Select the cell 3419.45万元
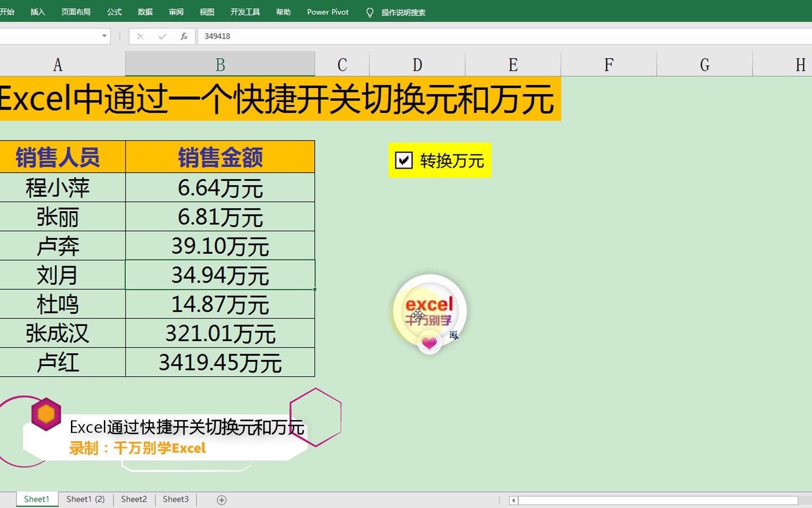Viewport: 812px width, 508px height. 220,363
